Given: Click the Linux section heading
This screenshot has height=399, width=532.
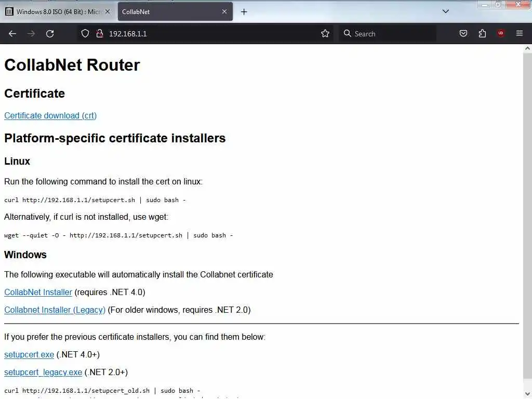Looking at the screenshot, I should pyautogui.click(x=17, y=161).
